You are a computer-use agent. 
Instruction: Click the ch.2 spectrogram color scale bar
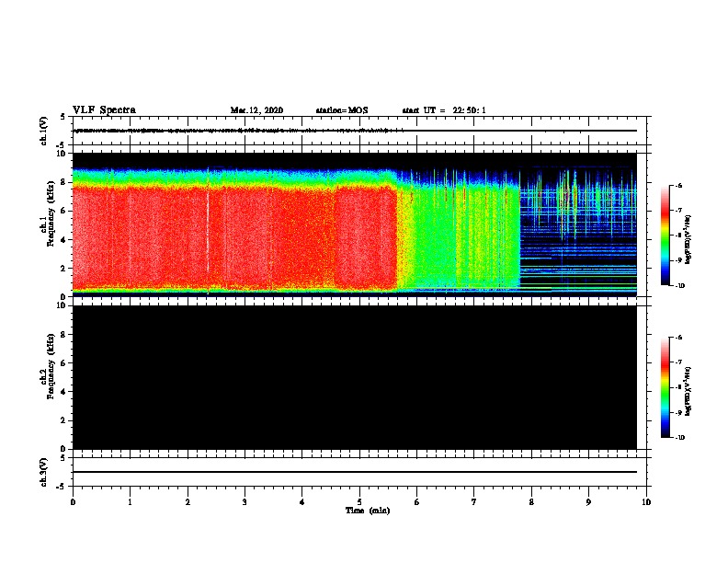click(x=665, y=387)
